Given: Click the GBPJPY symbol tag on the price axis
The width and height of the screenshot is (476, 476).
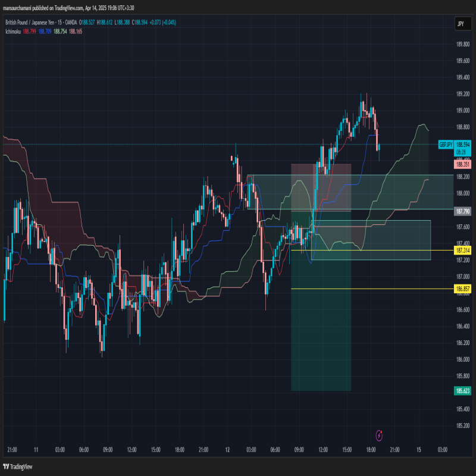Looking at the screenshot, I should tap(446, 145).
